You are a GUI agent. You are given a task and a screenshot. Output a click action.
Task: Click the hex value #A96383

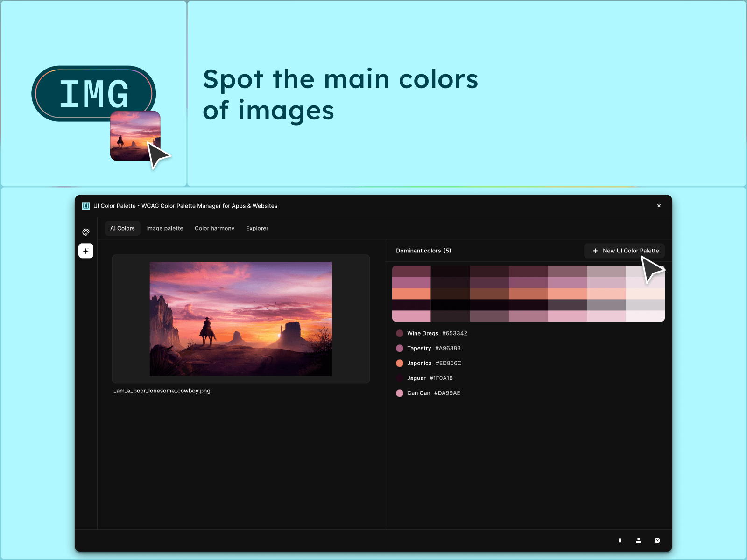tap(448, 348)
